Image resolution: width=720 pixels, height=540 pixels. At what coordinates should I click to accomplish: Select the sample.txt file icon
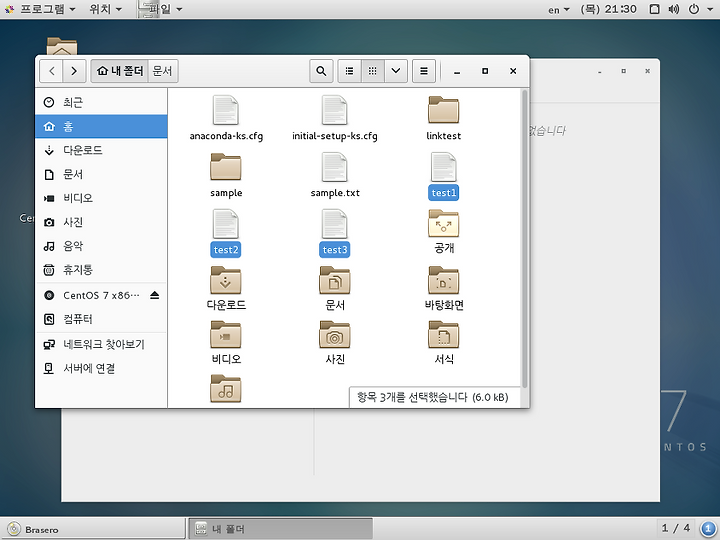coord(335,167)
